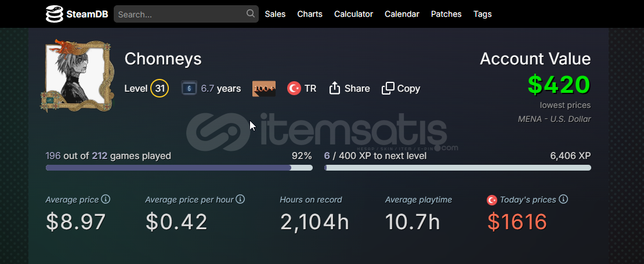Viewport: 644px width, 264px height.
Task: Click the 10.7h average playtime value
Action: (x=413, y=222)
